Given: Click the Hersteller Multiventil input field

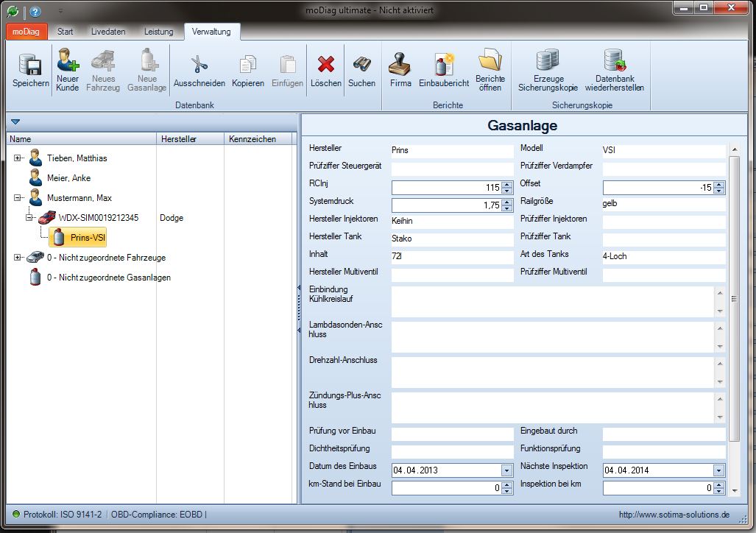Looking at the screenshot, I should pyautogui.click(x=452, y=275).
